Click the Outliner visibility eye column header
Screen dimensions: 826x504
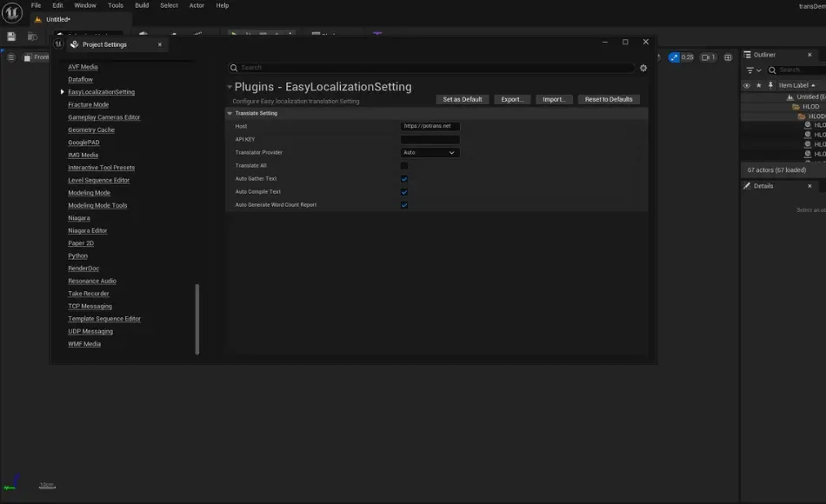pos(747,85)
